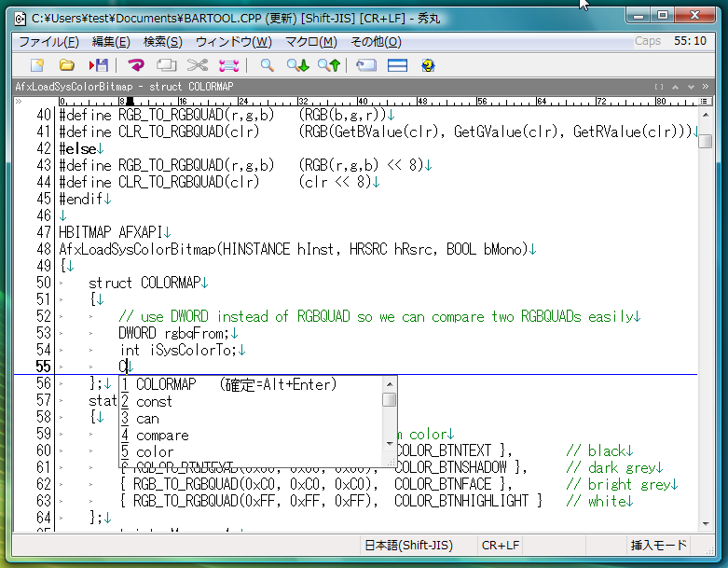Click the editor vertical scrollbar up arrow

[x=706, y=115]
